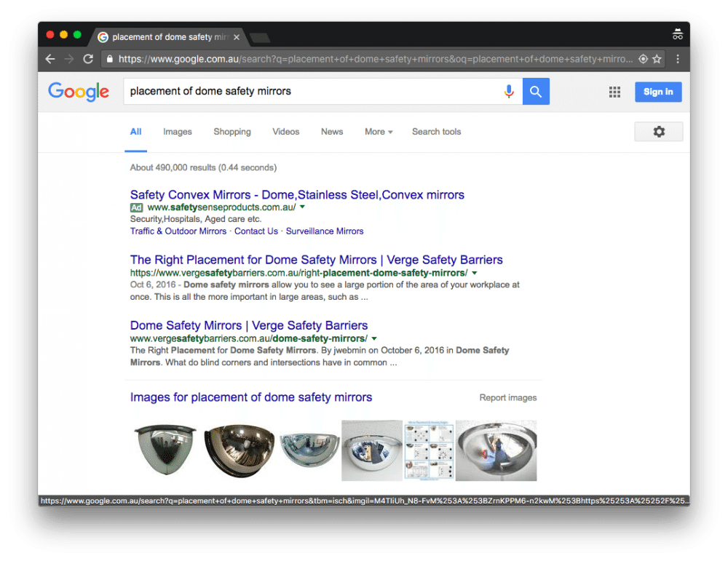Expand the arrow next to safetysenseproducts.com.au URL
The width and height of the screenshot is (728, 561).
point(302,207)
